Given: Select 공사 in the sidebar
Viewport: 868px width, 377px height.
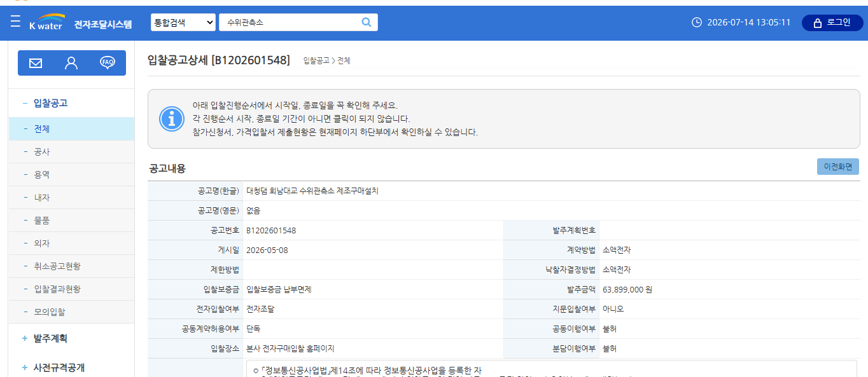Looking at the screenshot, I should 71,152.
